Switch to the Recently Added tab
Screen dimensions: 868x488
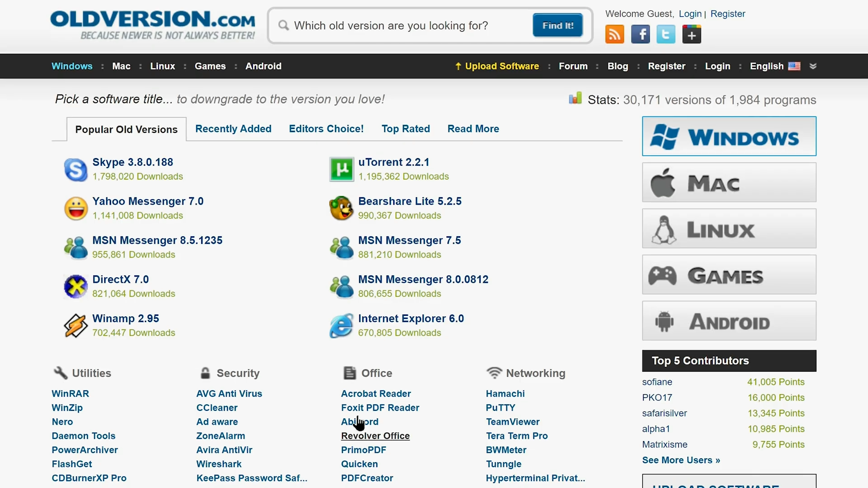click(x=233, y=129)
